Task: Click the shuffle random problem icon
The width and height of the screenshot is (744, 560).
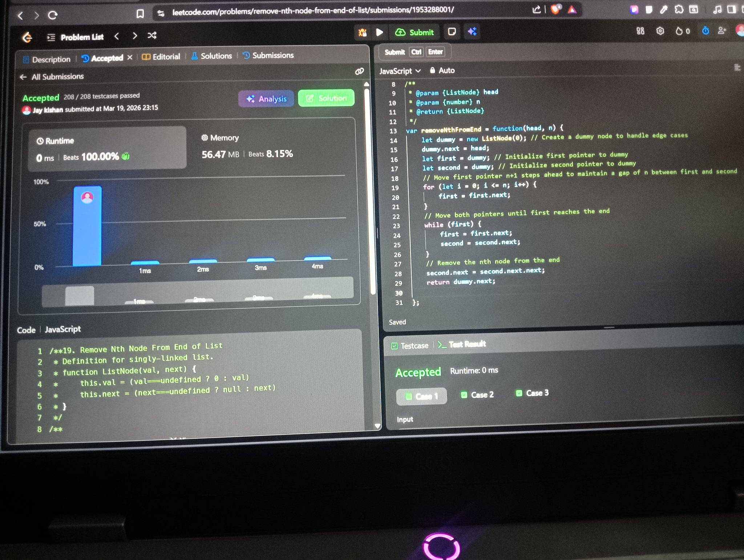Action: coord(152,36)
